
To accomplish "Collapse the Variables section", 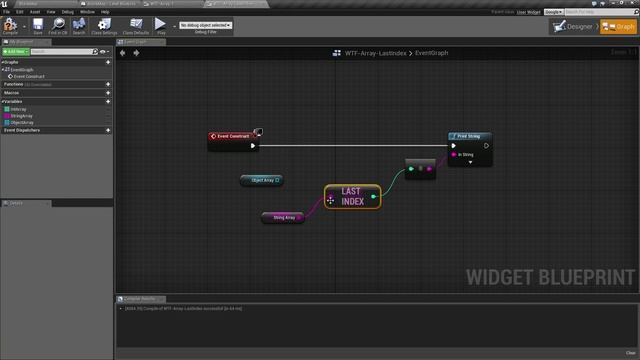I will point(2,102).
